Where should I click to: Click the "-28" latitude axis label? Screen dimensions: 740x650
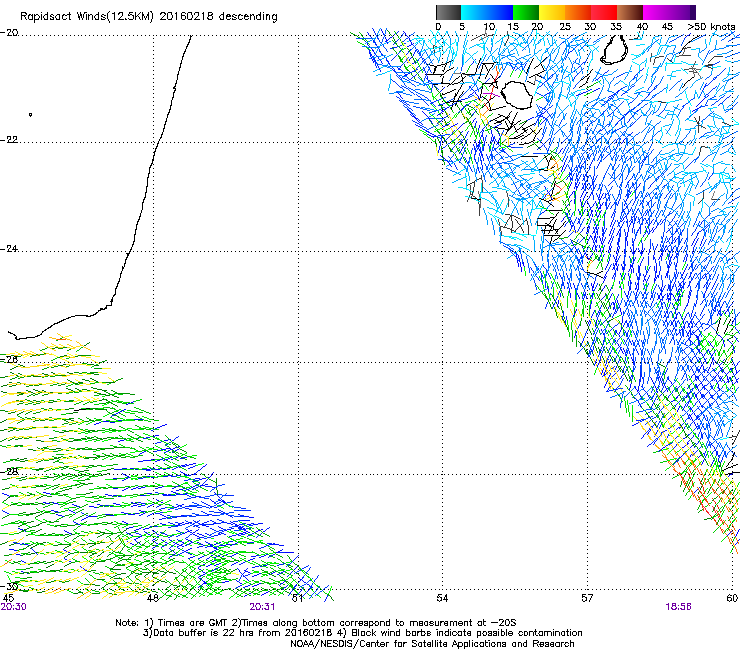click(x=9, y=472)
